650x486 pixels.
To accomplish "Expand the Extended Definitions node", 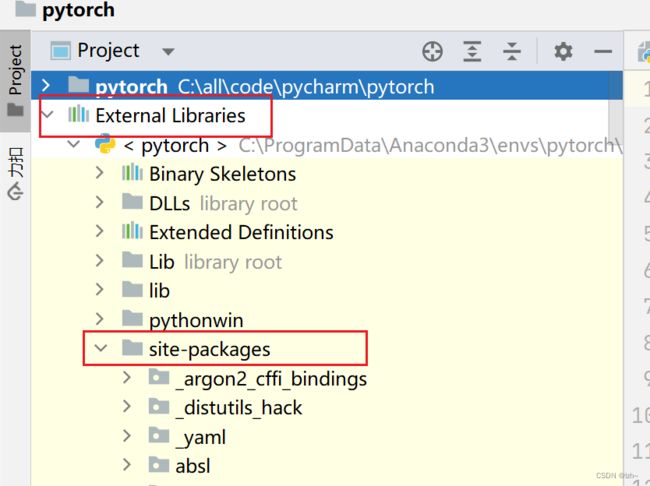I will (x=99, y=231).
